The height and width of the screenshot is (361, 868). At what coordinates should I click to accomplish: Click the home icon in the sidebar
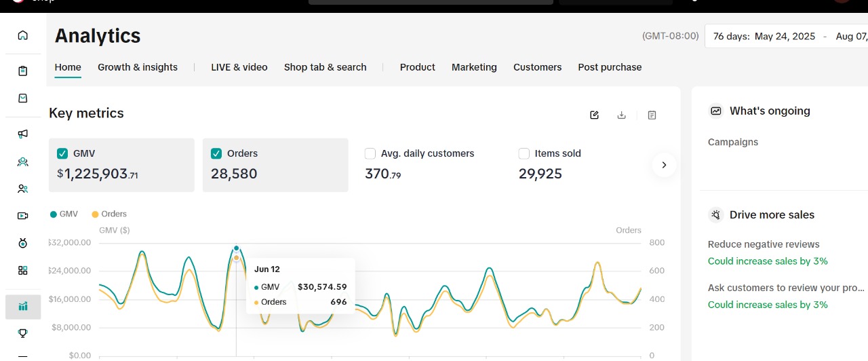[23, 35]
